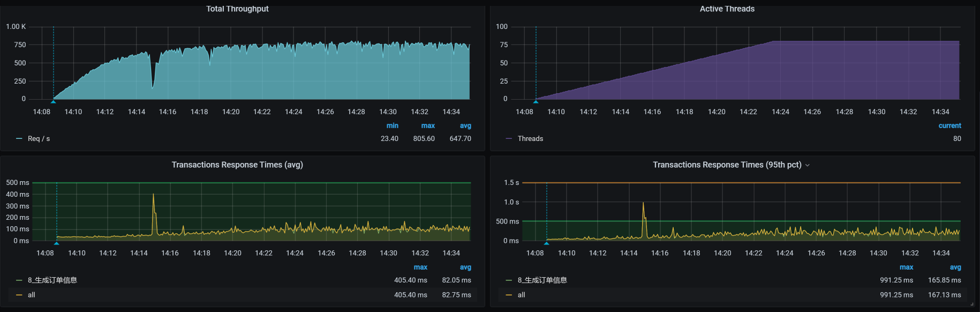Click annotation triangle in avg Response Times chart
The image size is (980, 312).
[x=56, y=243]
